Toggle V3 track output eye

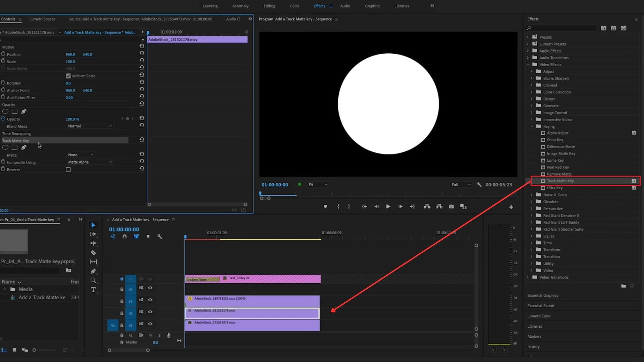point(150,300)
